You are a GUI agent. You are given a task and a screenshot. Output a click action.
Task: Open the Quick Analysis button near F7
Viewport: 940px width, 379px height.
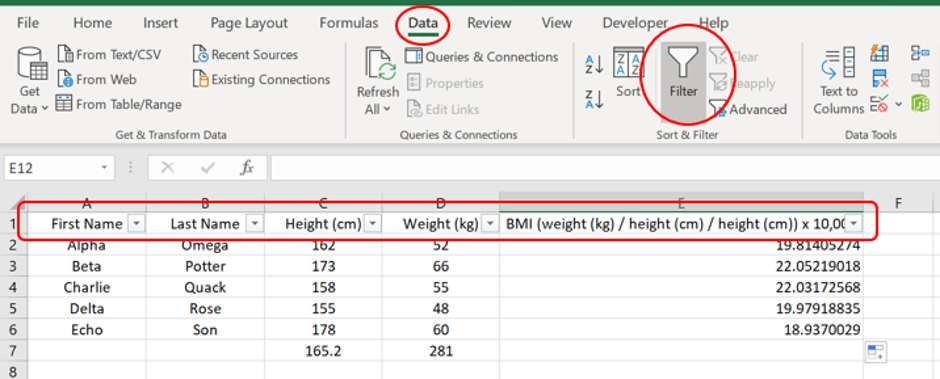pyautogui.click(x=876, y=353)
